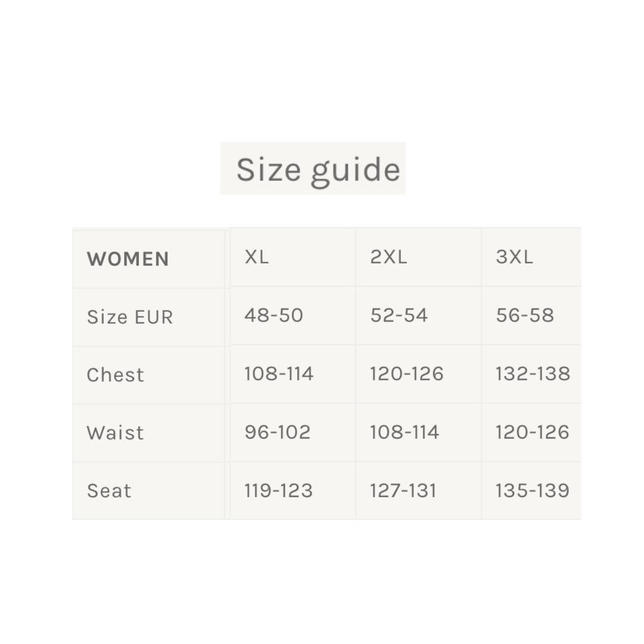The image size is (644, 644).
Task: Click the Waist row label
Action: coord(115,432)
